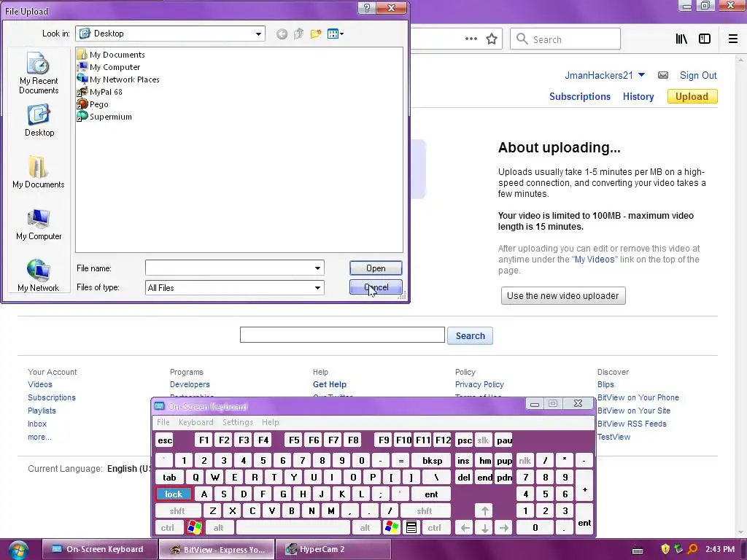The image size is (747, 560).
Task: Expand the Files of type dropdown
Action: (317, 287)
